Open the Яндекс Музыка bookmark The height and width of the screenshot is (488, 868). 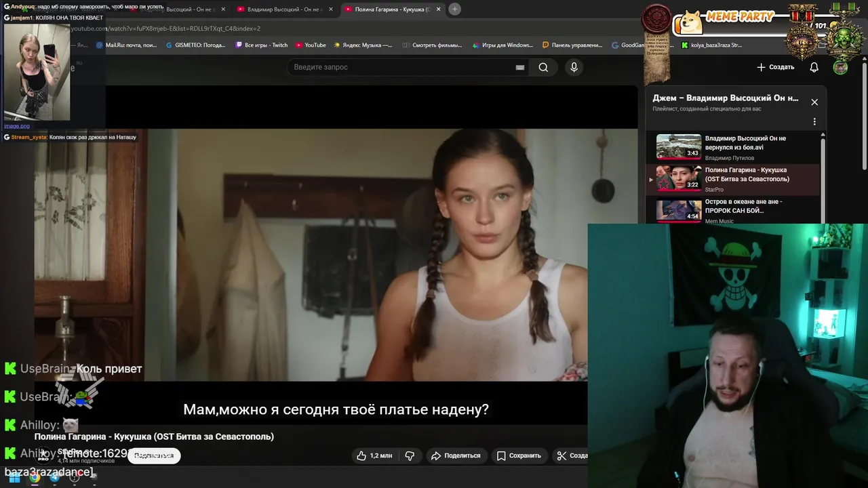[363, 45]
